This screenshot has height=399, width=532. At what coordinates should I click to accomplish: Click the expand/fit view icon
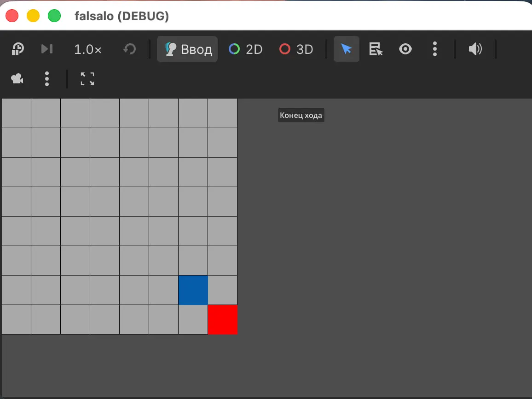point(87,79)
